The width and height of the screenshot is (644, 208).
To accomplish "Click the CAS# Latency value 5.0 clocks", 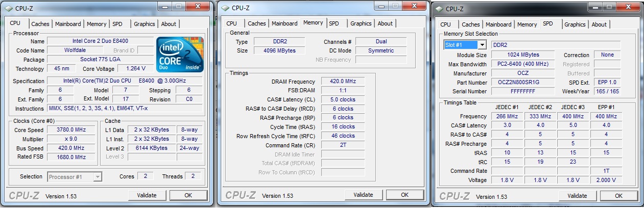I will click(x=343, y=99).
